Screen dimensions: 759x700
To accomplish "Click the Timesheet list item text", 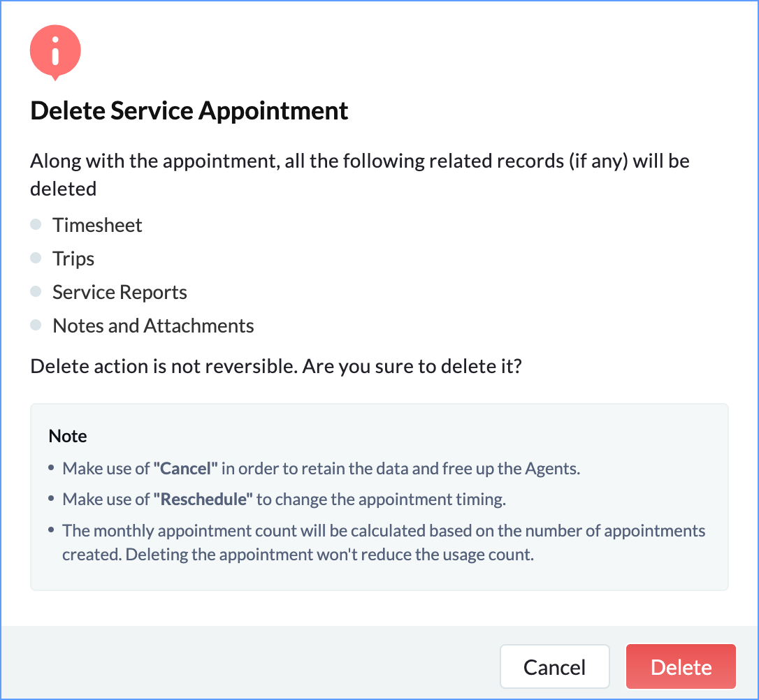I will (x=97, y=225).
